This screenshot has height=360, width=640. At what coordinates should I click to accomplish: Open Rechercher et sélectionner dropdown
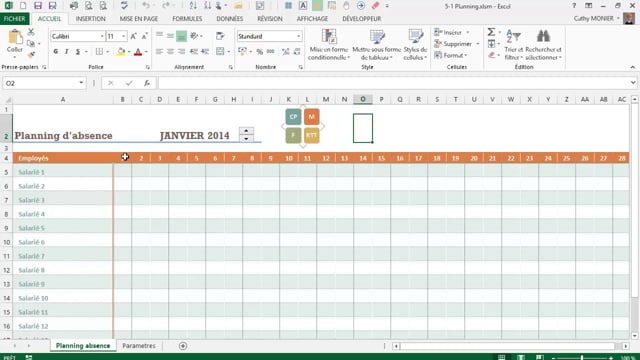[543, 45]
